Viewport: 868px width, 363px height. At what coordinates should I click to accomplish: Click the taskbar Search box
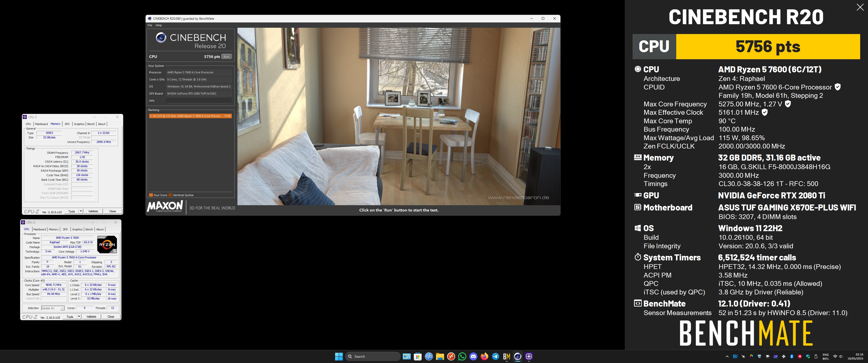click(x=373, y=356)
